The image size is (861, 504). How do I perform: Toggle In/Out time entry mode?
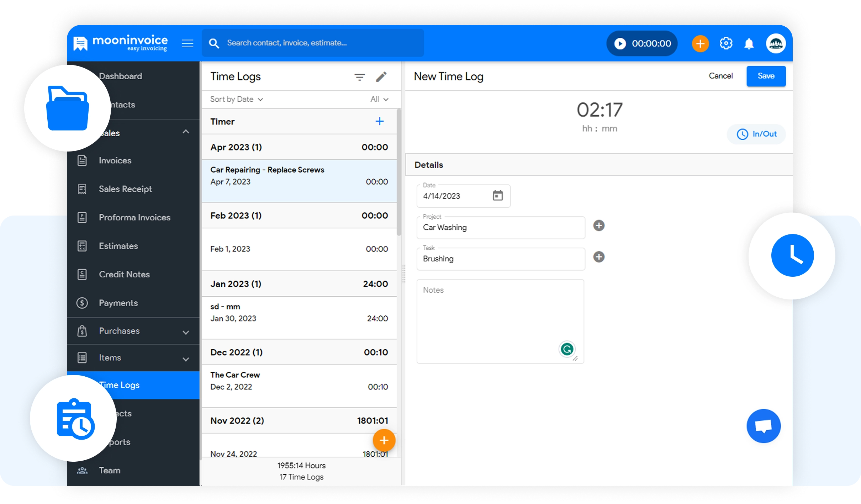pos(756,134)
